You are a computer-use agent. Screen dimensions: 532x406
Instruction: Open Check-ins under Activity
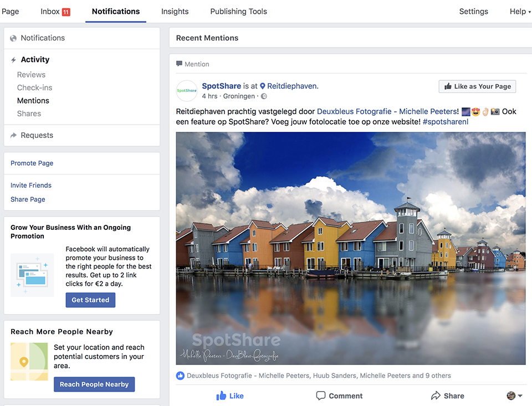(34, 88)
